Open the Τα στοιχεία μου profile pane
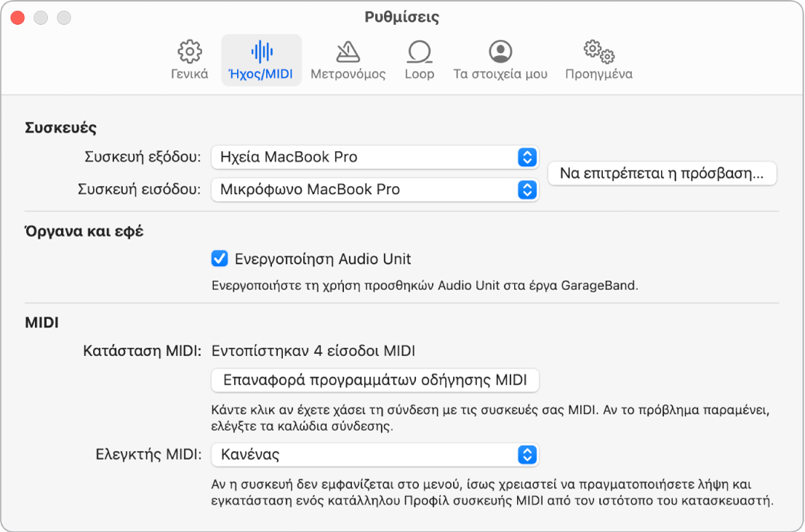This screenshot has width=805, height=532. (x=502, y=60)
